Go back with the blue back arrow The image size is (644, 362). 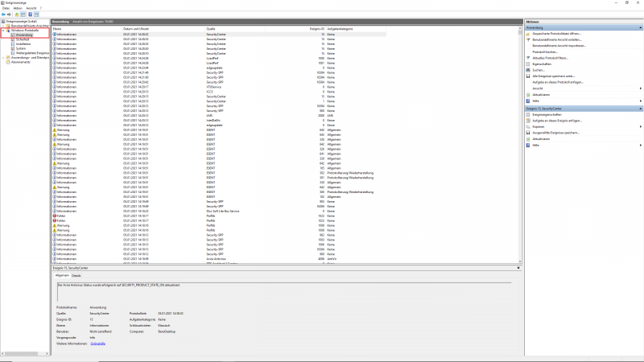(4, 14)
